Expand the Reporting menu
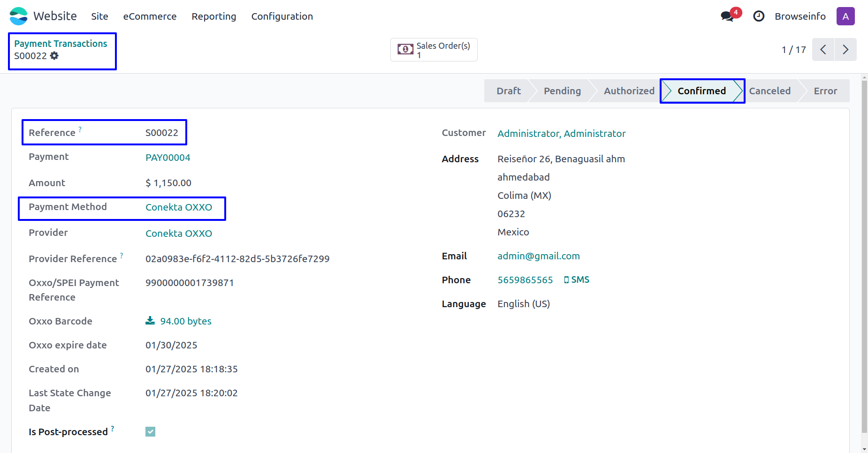Viewport: 868px width, 453px height. [213, 16]
